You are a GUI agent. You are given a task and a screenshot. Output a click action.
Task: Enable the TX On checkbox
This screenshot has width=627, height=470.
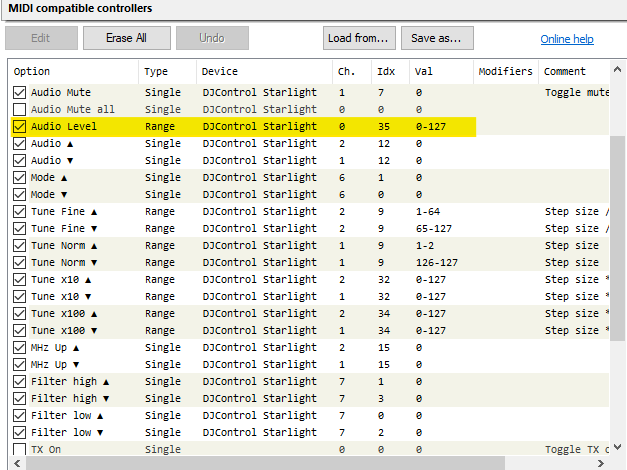tap(20, 450)
